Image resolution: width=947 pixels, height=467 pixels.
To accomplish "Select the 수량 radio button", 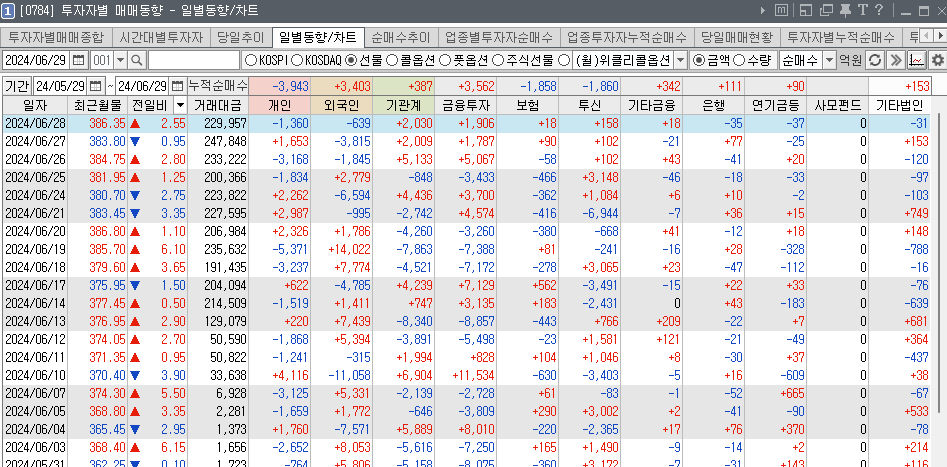I will (744, 61).
